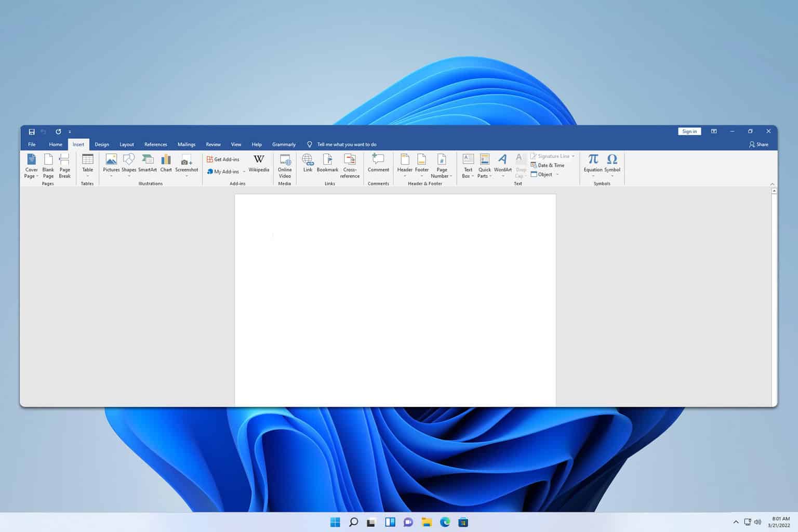The width and height of the screenshot is (798, 532).
Task: Insert a SmartArt graphic
Action: pos(148,163)
